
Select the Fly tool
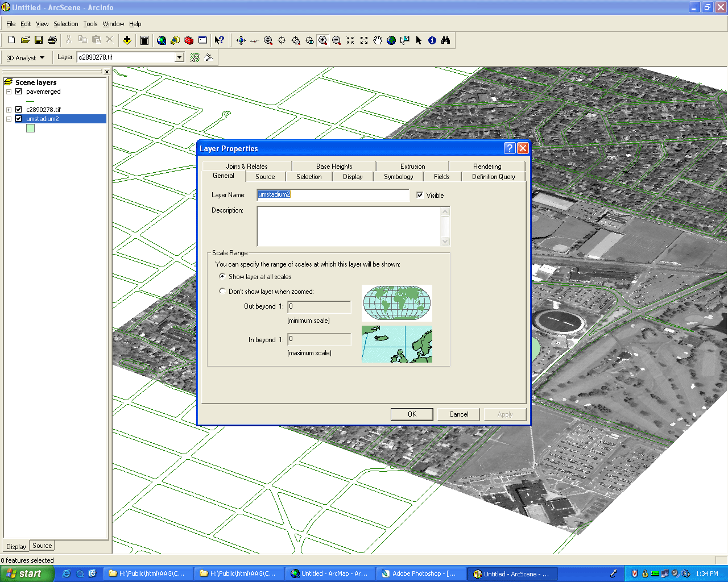coord(254,40)
